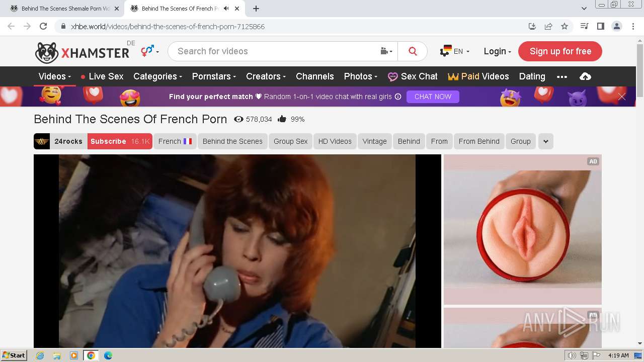Open the Chrome three-dot menu
This screenshot has width=644, height=362.
coord(632,26)
